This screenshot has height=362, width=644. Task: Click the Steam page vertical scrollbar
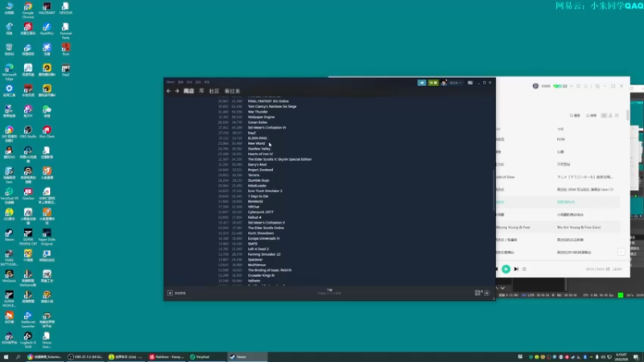[493, 191]
